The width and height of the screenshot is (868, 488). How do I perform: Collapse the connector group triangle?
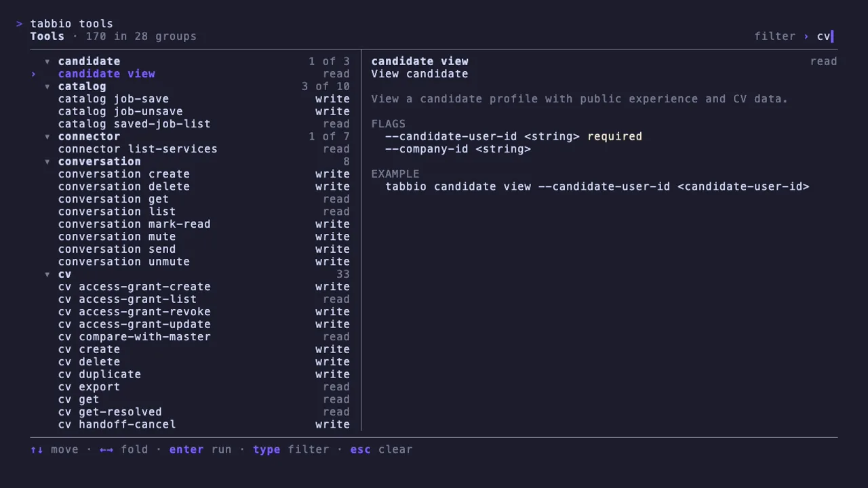pyautogui.click(x=47, y=137)
